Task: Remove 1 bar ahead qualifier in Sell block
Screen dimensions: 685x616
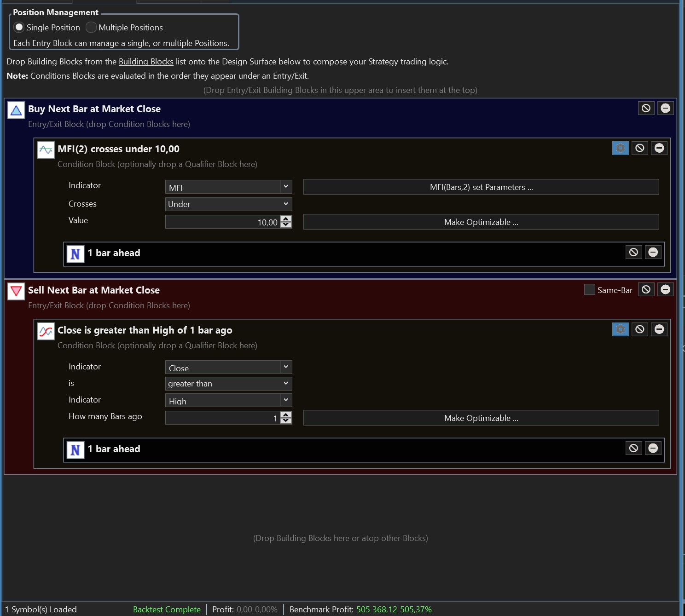Action: coord(653,448)
